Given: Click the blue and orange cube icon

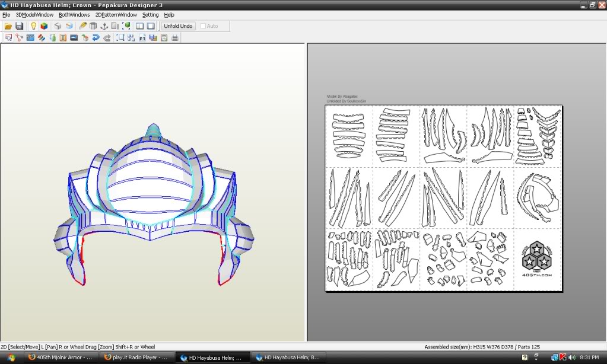Looking at the screenshot, I should click(x=69, y=26).
